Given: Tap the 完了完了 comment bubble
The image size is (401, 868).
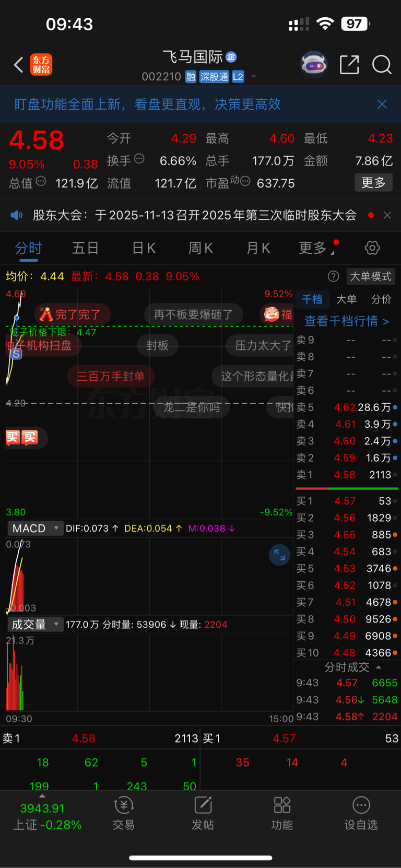Looking at the screenshot, I should pos(73,314).
